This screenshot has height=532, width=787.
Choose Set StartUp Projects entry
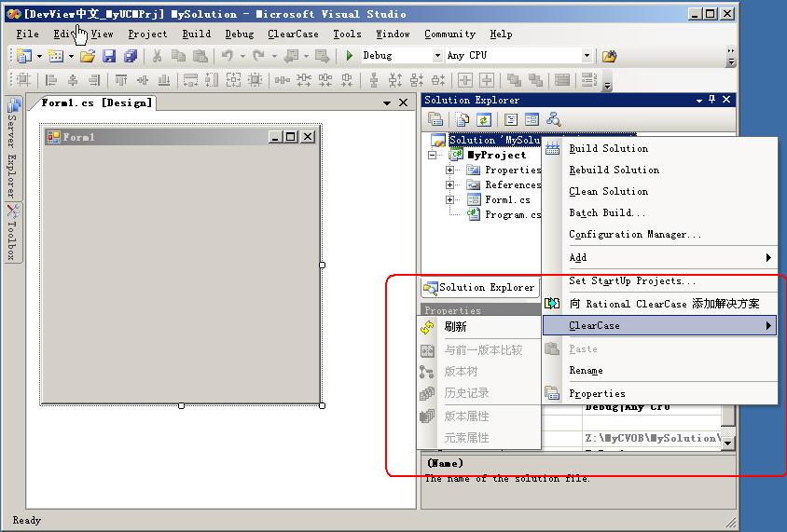[660, 280]
